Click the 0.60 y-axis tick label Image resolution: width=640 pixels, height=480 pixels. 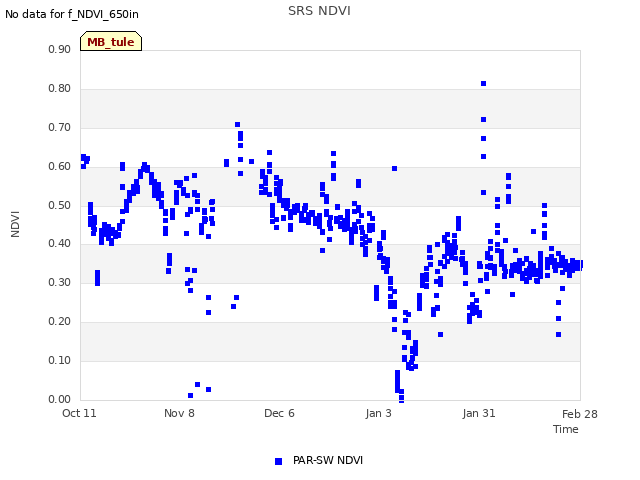(59, 167)
